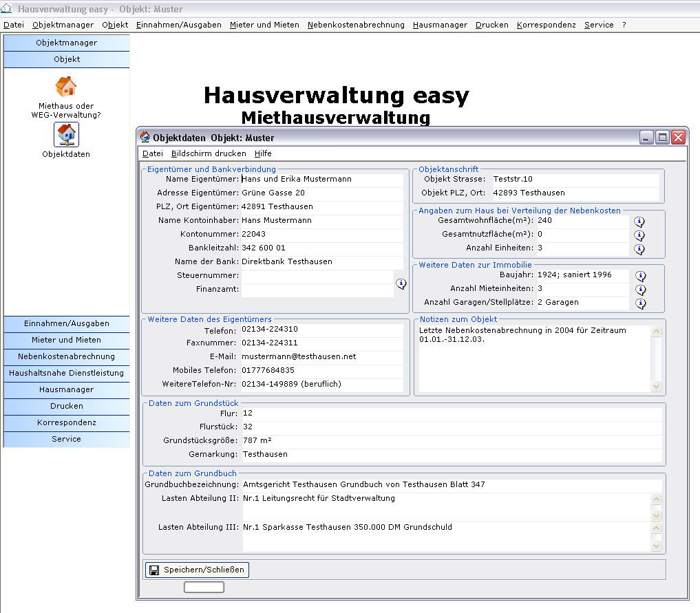Click the info icon next to Anzahl Einheiten
Viewport: 700px width, 613px height.
(639, 249)
